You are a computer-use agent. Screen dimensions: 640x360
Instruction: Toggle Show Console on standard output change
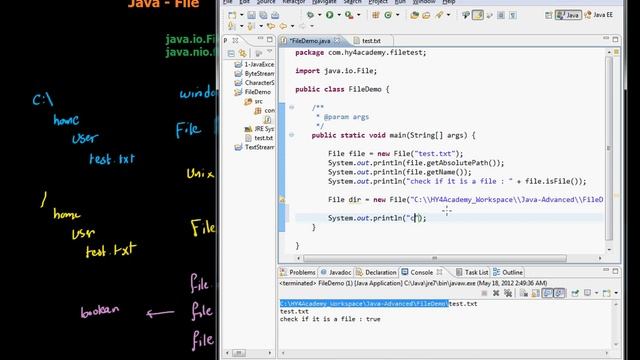tap(547, 293)
